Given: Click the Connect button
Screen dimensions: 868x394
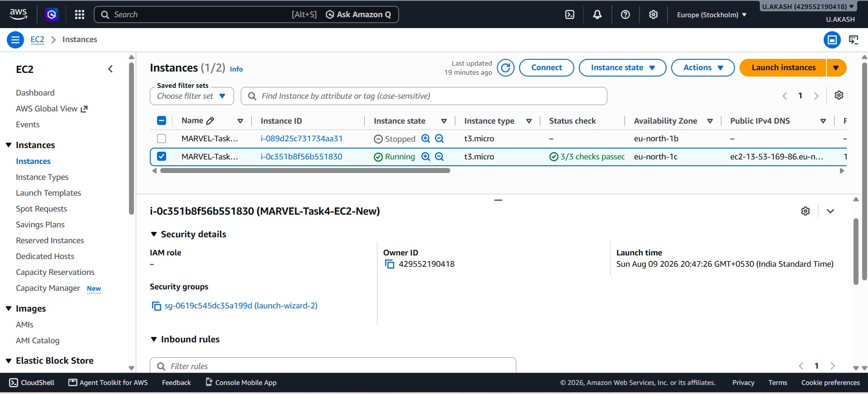Looking at the screenshot, I should tap(546, 68).
